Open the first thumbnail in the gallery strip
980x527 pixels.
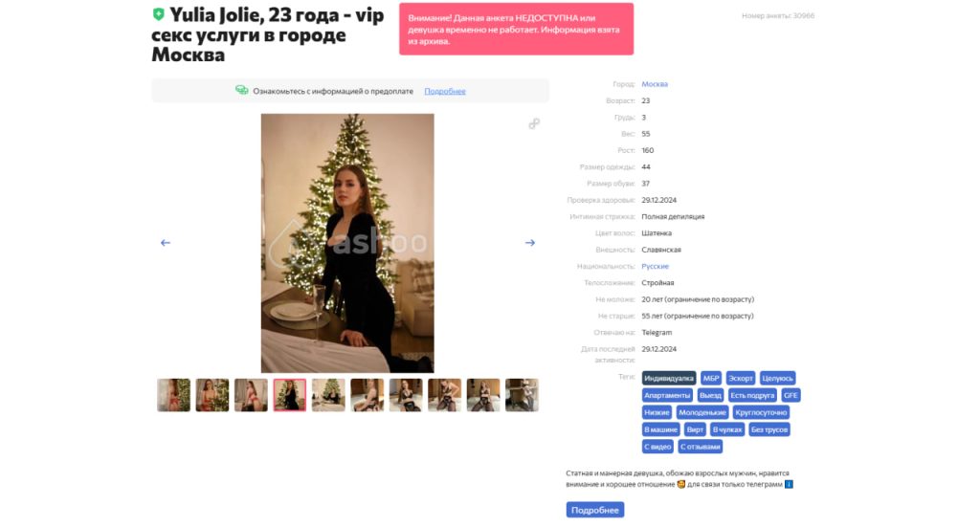point(174,395)
